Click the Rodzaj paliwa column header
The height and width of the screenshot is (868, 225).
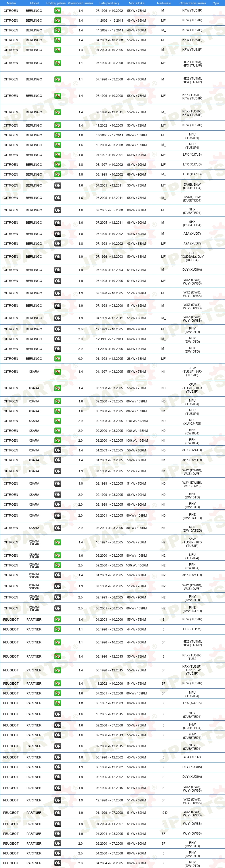click(56, 3)
